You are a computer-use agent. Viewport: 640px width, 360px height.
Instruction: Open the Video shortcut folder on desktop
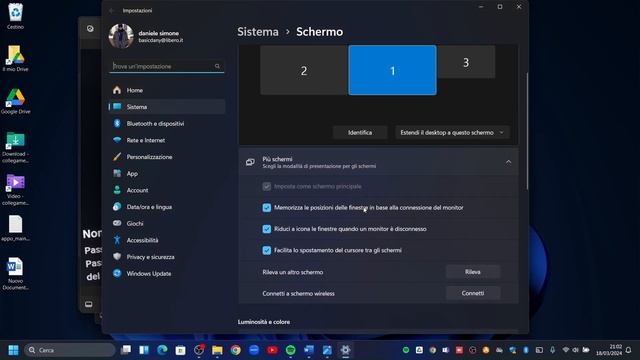coord(16,190)
